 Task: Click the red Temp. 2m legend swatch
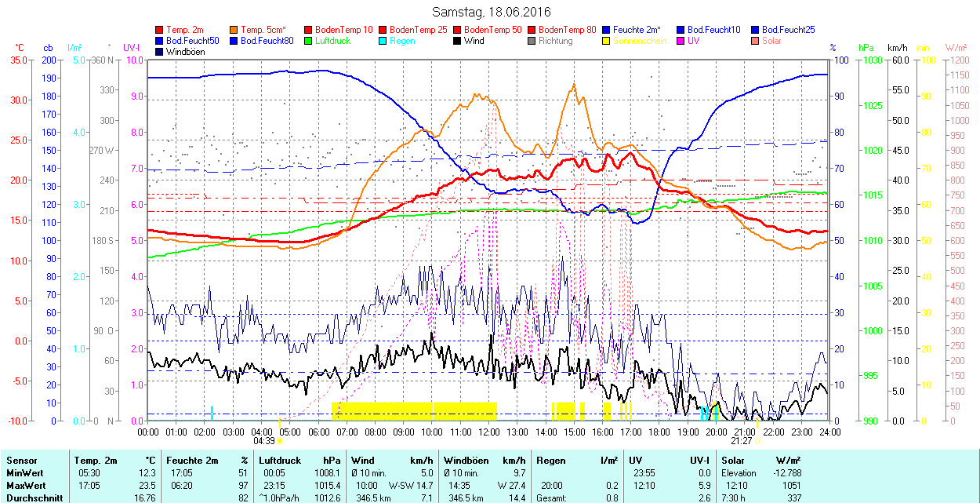coord(160,30)
